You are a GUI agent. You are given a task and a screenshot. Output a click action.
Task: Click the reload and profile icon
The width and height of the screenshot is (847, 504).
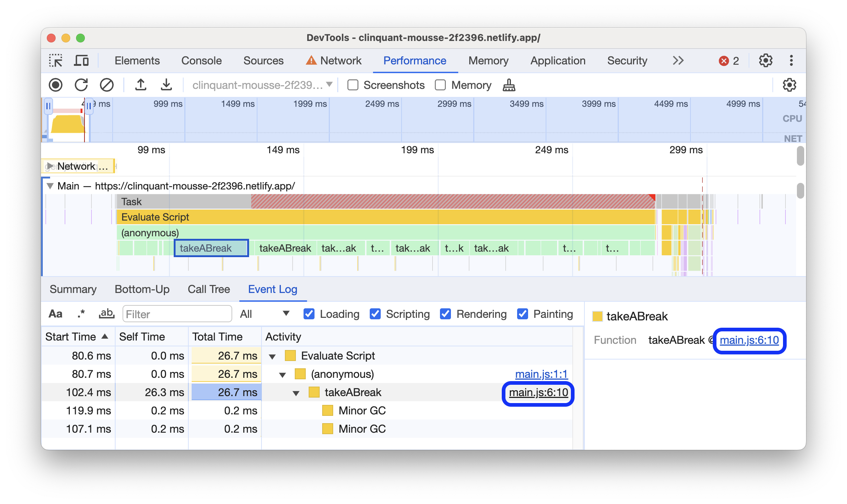pyautogui.click(x=82, y=84)
